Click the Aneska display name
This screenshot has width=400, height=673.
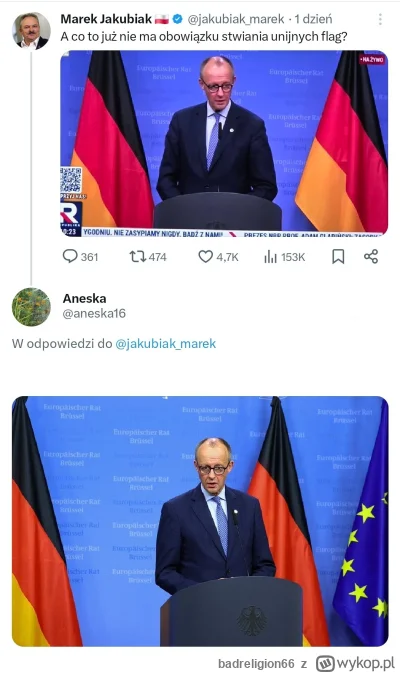[x=85, y=298]
